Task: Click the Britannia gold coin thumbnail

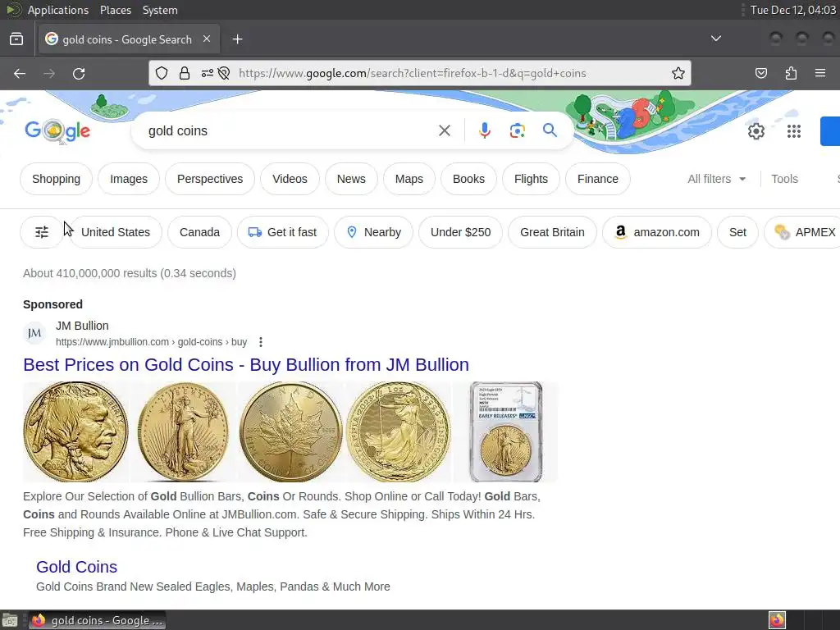Action: (399, 431)
